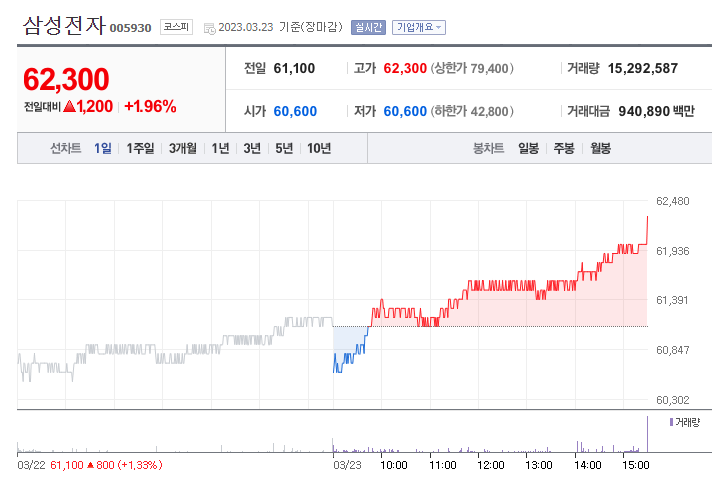Click the 상한가 79,400 text
Screen dimensions: 712x488
(x=472, y=69)
